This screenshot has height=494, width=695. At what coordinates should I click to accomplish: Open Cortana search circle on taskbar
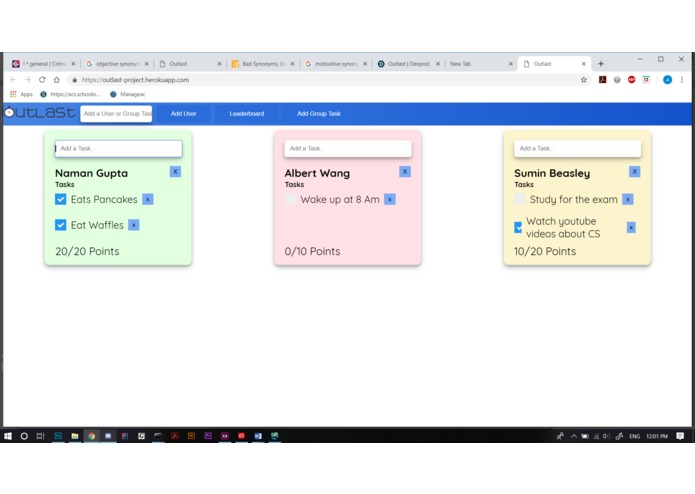(24, 436)
